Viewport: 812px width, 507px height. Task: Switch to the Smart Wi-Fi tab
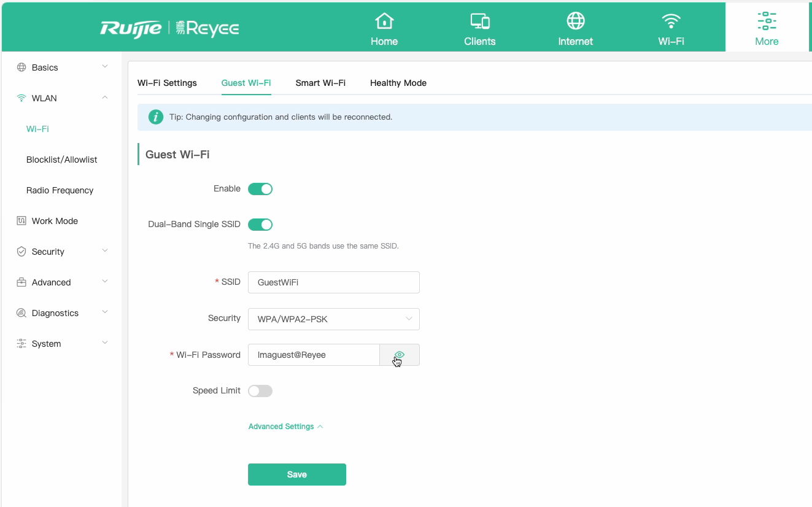tap(320, 83)
